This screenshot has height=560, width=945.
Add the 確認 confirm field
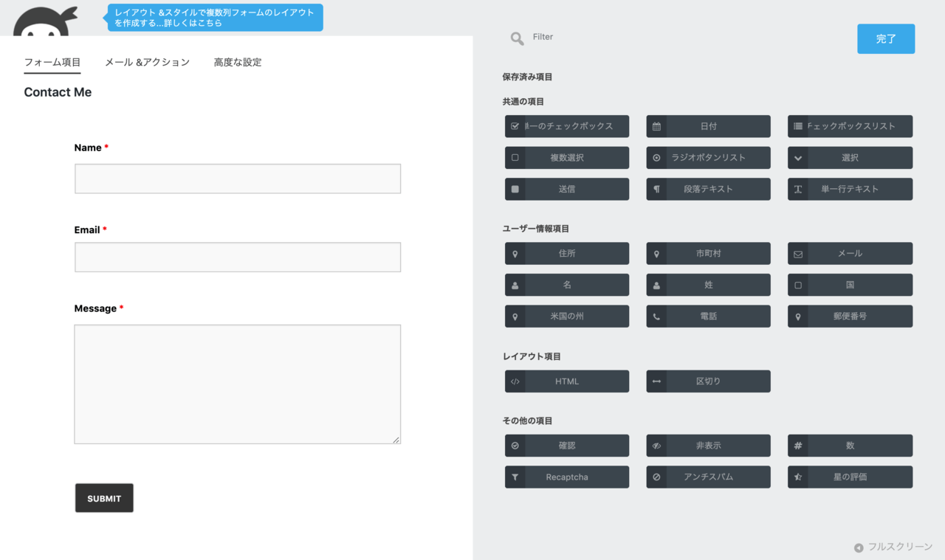(x=567, y=446)
